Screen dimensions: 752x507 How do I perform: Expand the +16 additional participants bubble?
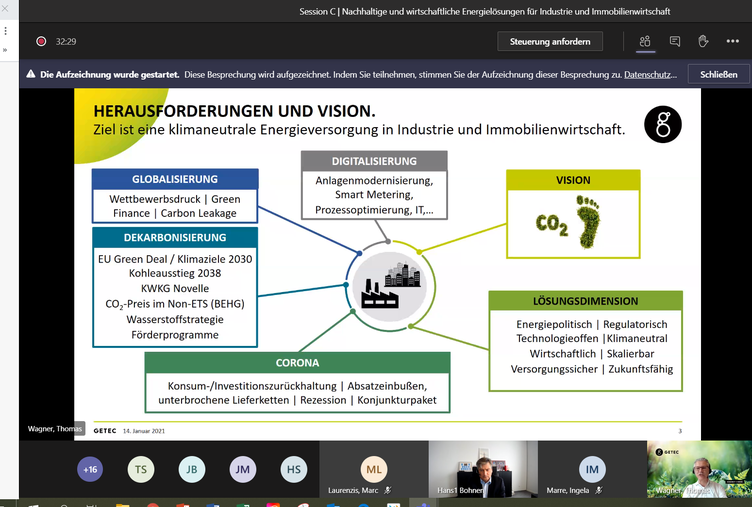[90, 469]
